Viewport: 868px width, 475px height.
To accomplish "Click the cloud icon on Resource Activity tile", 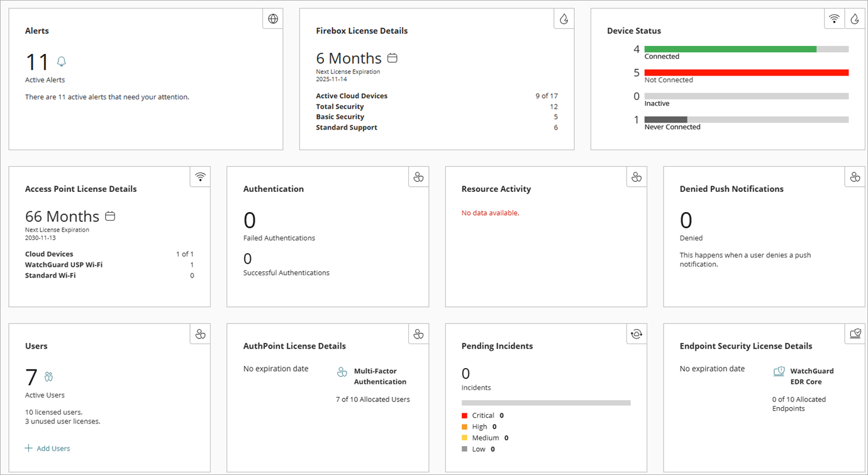I will coord(636,177).
